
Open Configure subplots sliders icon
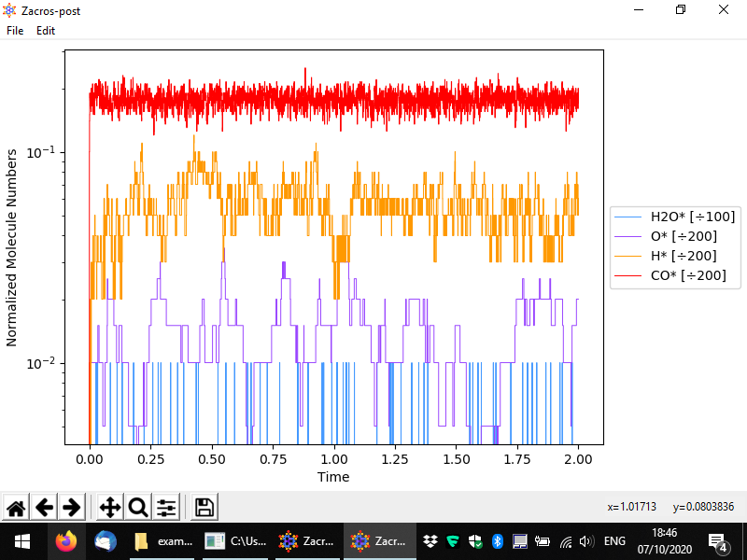[x=166, y=508]
